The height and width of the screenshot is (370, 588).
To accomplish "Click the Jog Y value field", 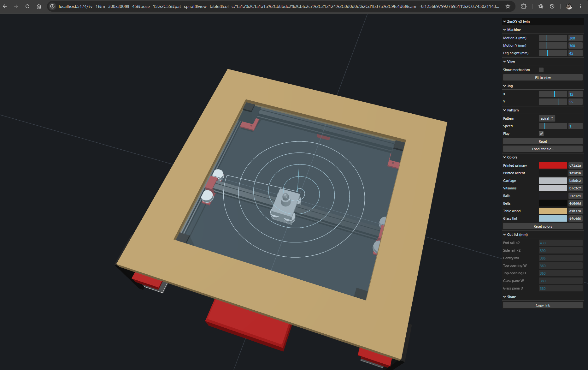I will [575, 102].
